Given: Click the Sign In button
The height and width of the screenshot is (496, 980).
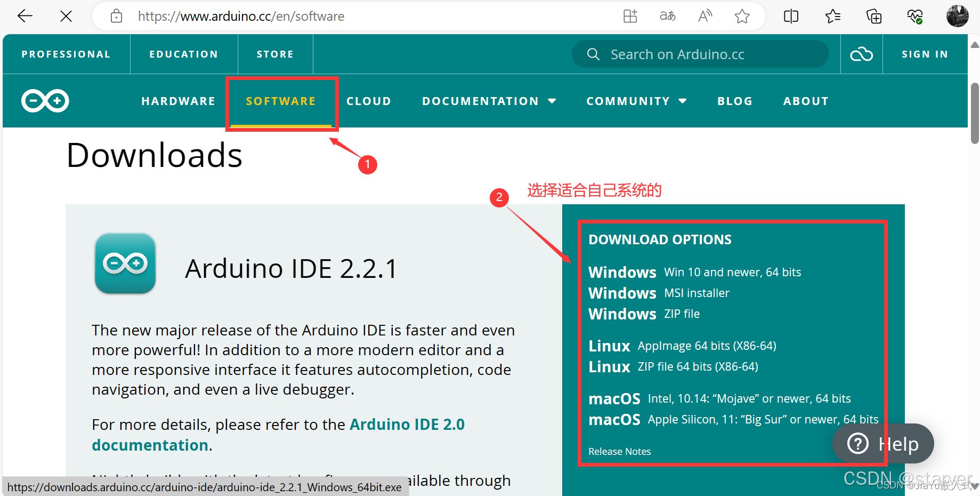Looking at the screenshot, I should (925, 54).
